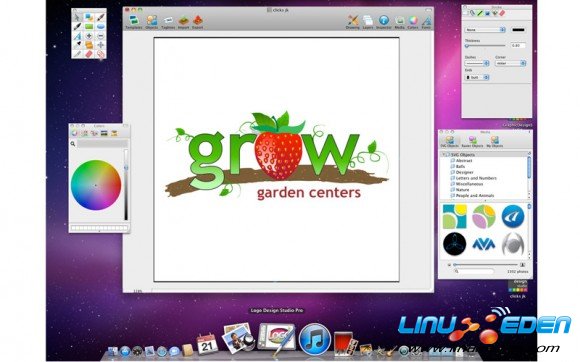This screenshot has width=580, height=362.
Task: Open iTunes from the Dock
Action: (315, 339)
